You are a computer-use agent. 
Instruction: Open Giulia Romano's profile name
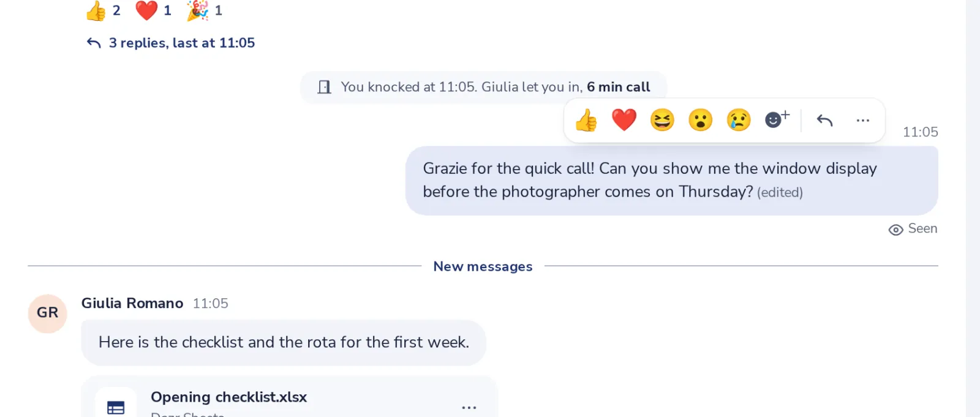click(x=132, y=303)
